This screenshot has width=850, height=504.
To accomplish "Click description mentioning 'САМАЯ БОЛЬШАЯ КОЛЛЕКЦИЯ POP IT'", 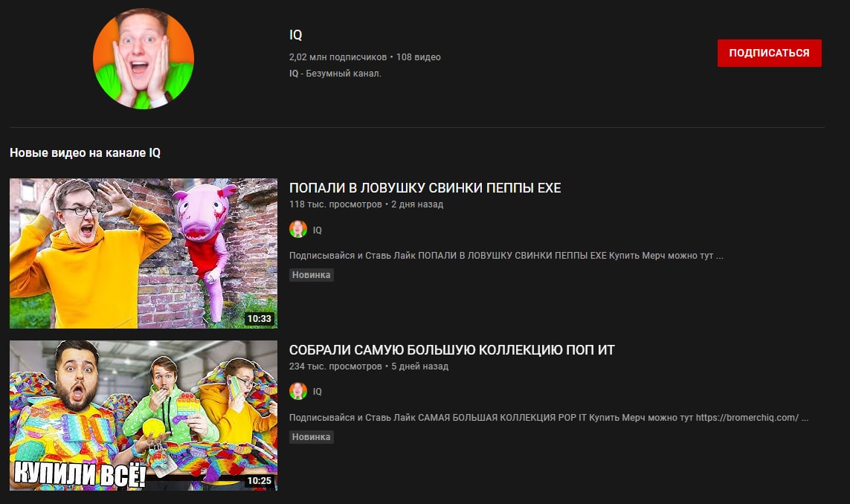I will click(549, 417).
